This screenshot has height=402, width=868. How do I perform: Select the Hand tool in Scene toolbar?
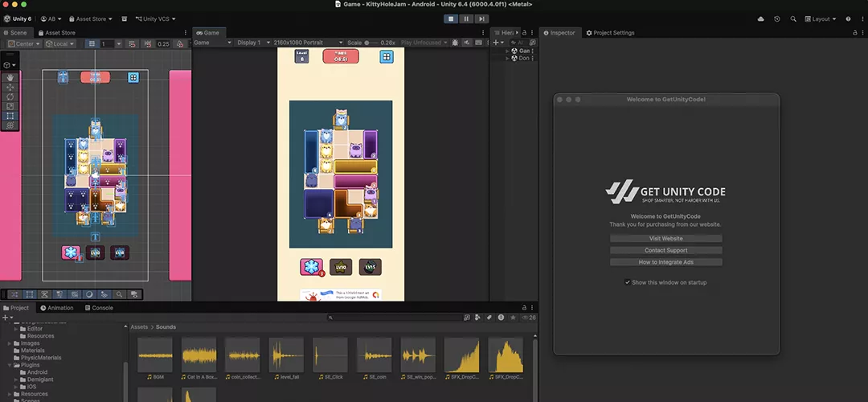pos(10,77)
